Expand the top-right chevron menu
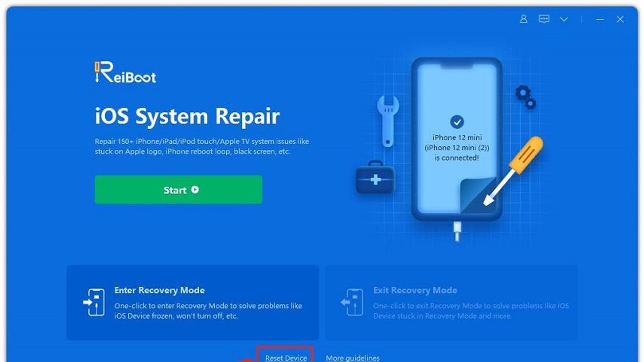The image size is (644, 362). coord(564,19)
